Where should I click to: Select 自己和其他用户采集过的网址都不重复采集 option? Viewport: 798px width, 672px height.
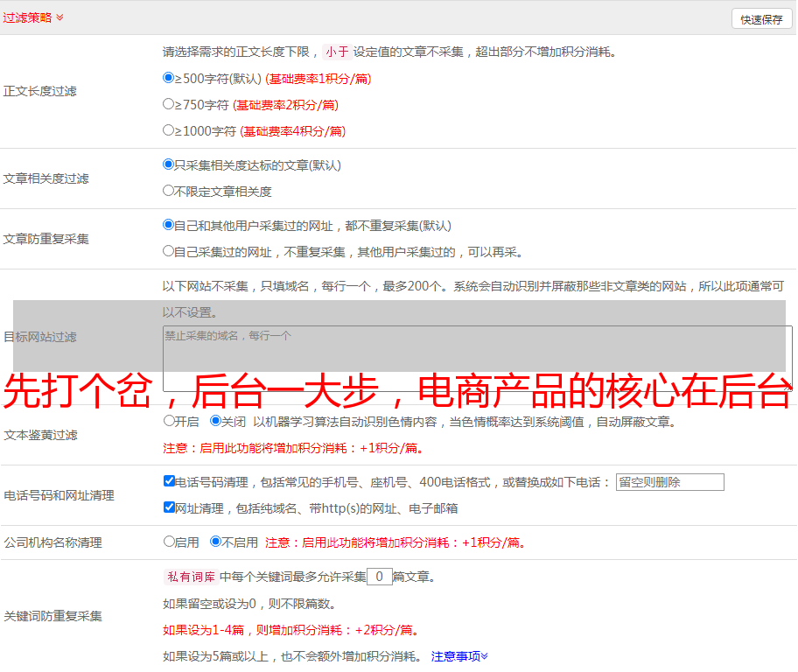coord(169,225)
